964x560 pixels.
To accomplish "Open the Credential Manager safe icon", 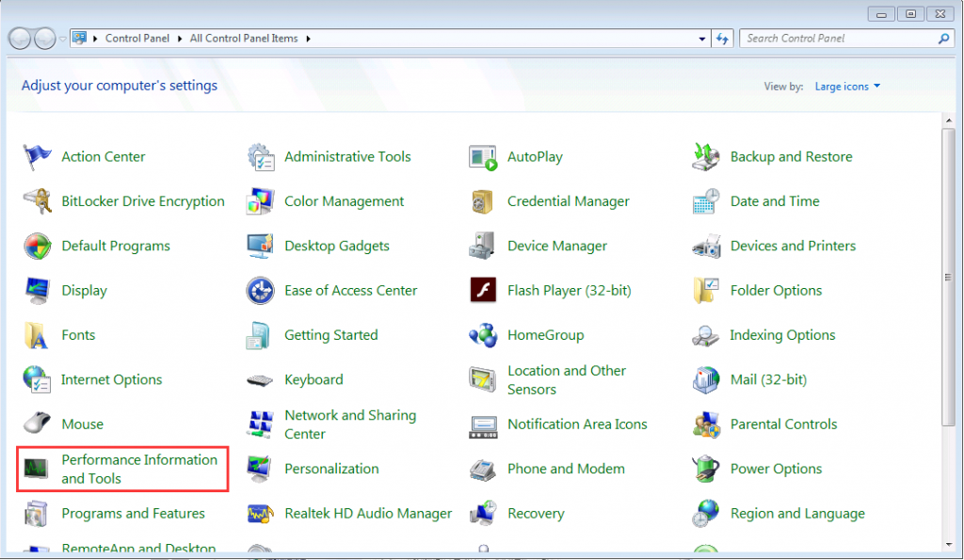I will tap(483, 201).
